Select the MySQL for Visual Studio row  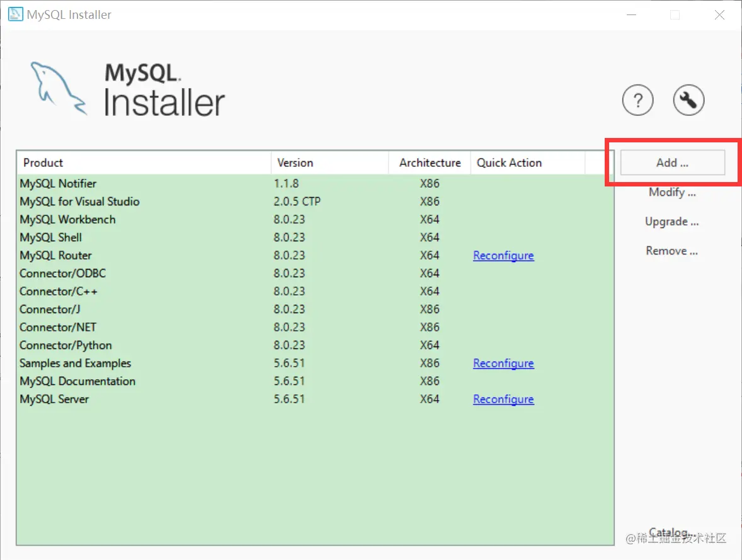point(315,202)
